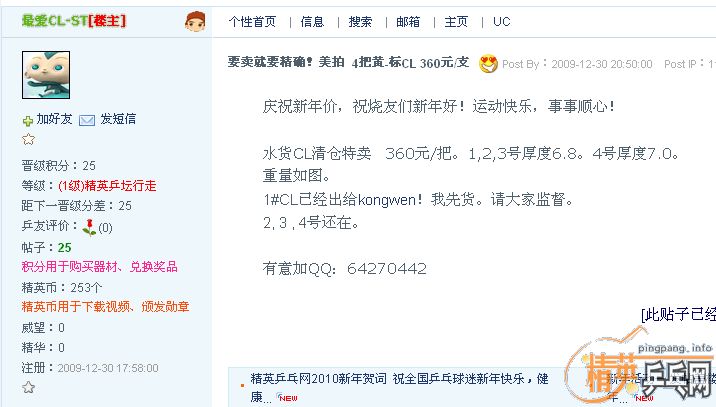Click the 发短信 link
716x407 pixels.
point(118,119)
